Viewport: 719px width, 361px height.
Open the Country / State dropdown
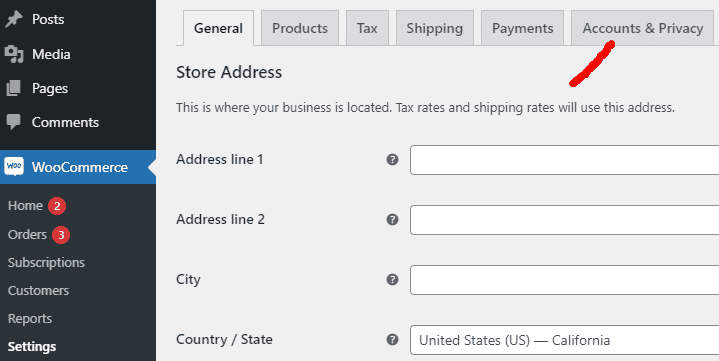pos(564,340)
